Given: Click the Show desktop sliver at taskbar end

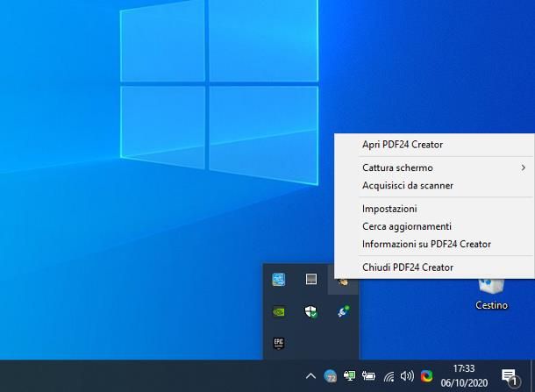Looking at the screenshot, I should click(x=532, y=375).
